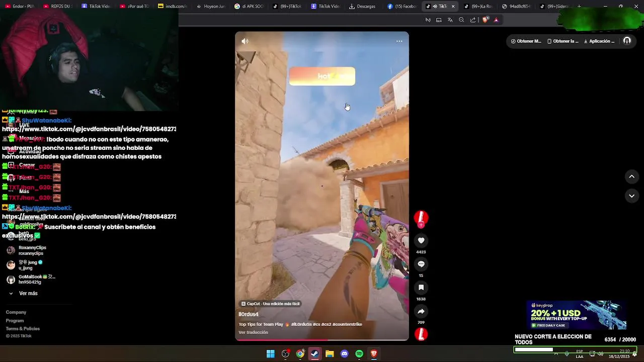The width and height of the screenshot is (644, 362).
Task: Switch to (15) Facebook browser tab
Action: coord(401,7)
